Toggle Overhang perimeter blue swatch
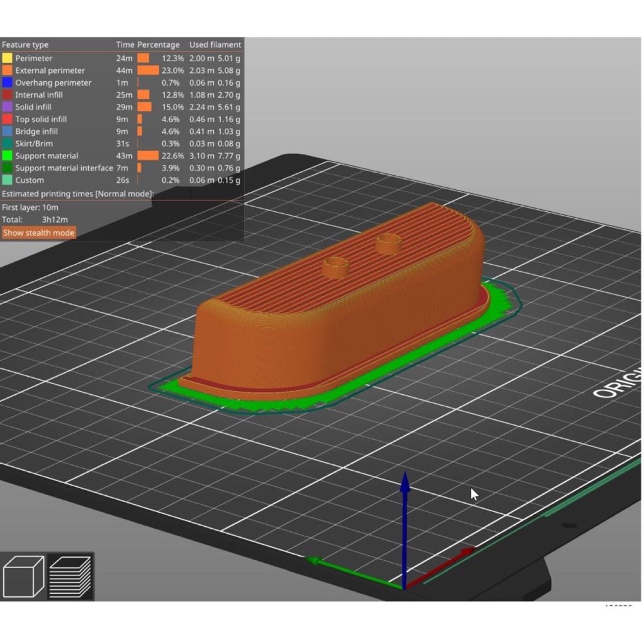This screenshot has height=644, width=644. 7,82
